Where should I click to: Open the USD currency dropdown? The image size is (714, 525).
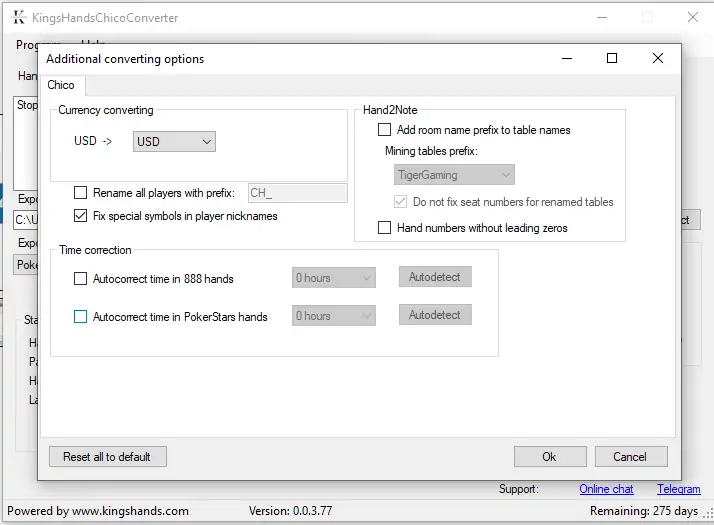pos(174,142)
